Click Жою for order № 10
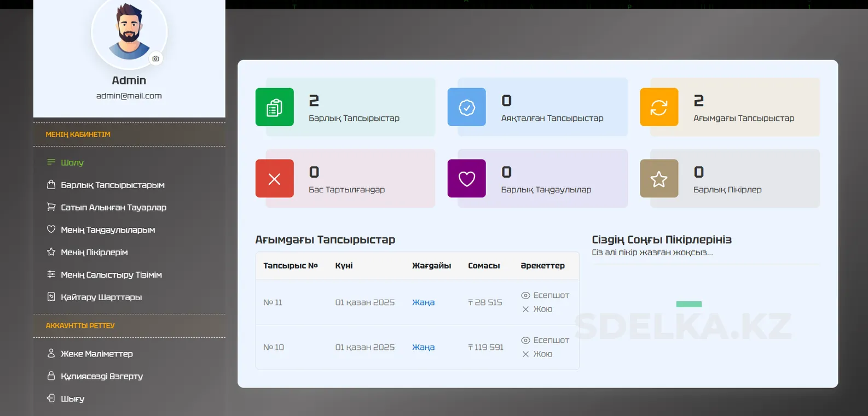The width and height of the screenshot is (868, 416). click(x=542, y=354)
